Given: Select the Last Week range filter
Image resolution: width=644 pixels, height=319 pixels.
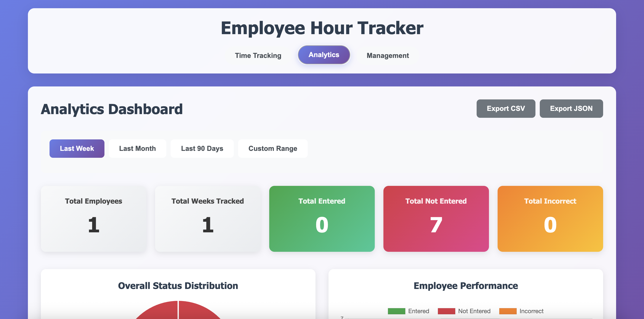Looking at the screenshot, I should point(77,148).
